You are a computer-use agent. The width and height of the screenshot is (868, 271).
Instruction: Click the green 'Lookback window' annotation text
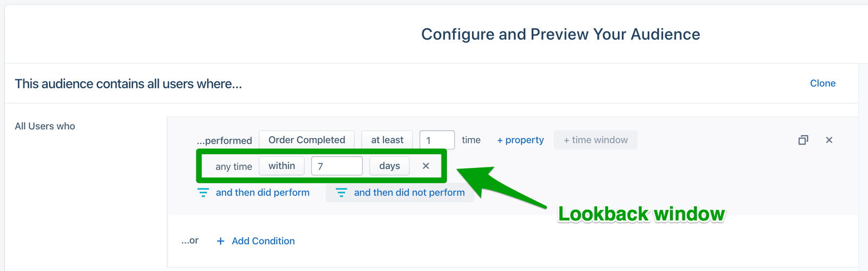pos(641,214)
